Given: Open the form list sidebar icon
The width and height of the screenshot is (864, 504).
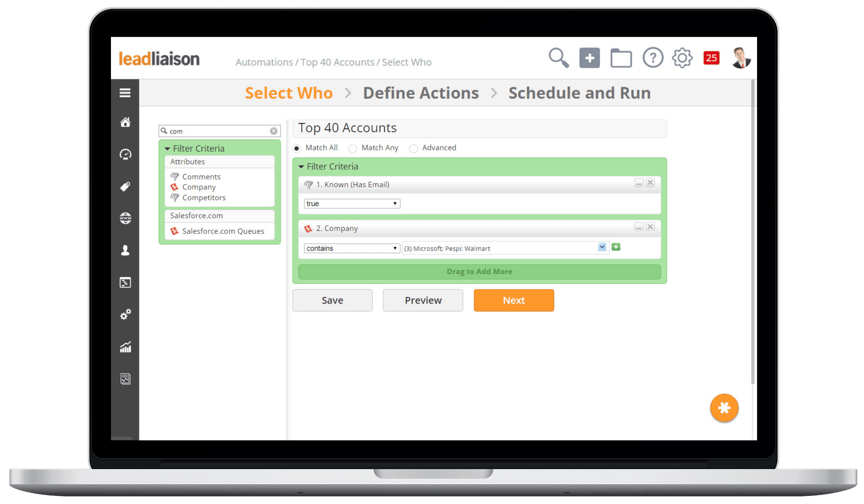Looking at the screenshot, I should [125, 283].
